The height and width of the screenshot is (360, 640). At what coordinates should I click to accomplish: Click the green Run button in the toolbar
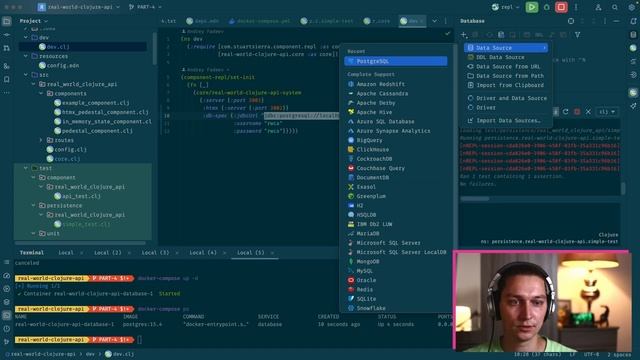point(531,7)
